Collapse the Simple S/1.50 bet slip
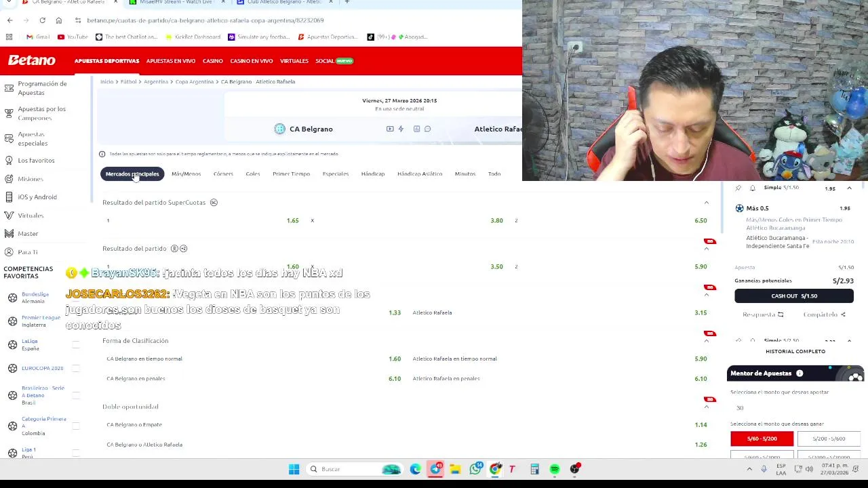This screenshot has height=488, width=868. coord(849,188)
